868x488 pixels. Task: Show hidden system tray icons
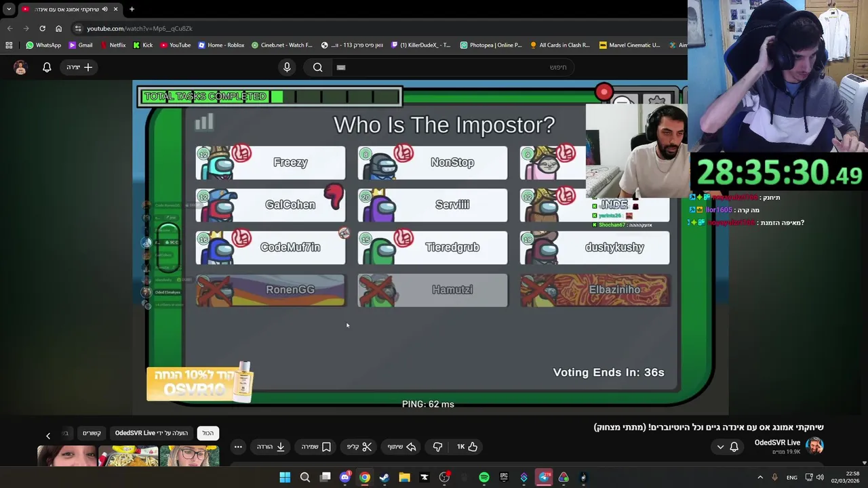tap(759, 477)
